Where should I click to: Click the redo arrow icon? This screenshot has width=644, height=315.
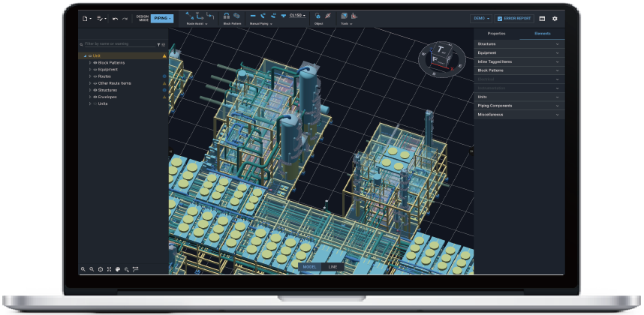pos(125,18)
